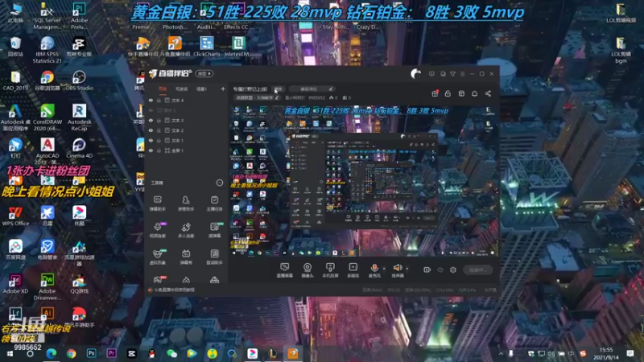The height and width of the screenshot is (362, 644).
Task: Click the start streaming button at bottom right
Action: tap(477, 269)
